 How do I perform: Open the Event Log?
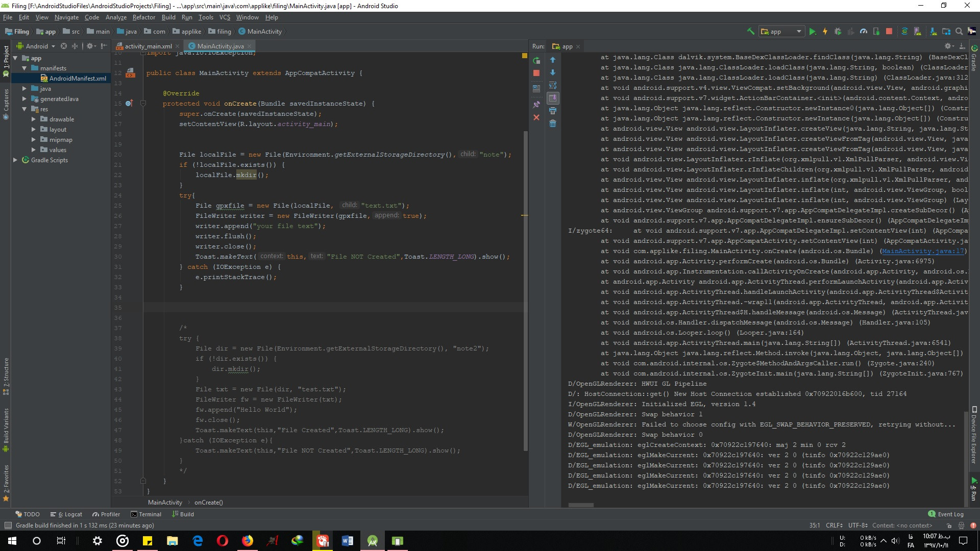[x=948, y=514]
